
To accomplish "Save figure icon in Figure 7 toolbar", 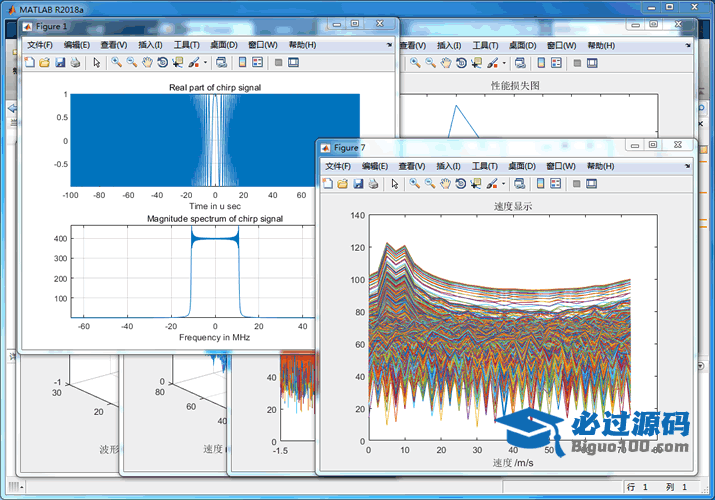I will (x=358, y=184).
